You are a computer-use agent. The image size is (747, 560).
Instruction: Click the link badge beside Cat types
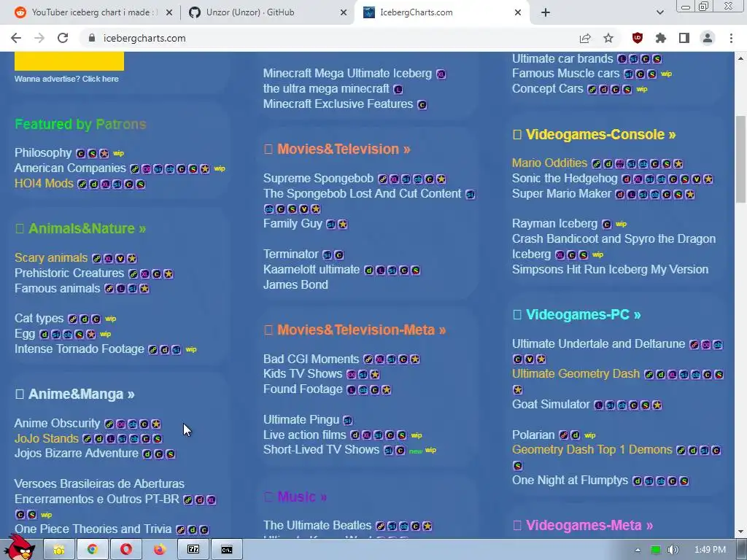72,319
